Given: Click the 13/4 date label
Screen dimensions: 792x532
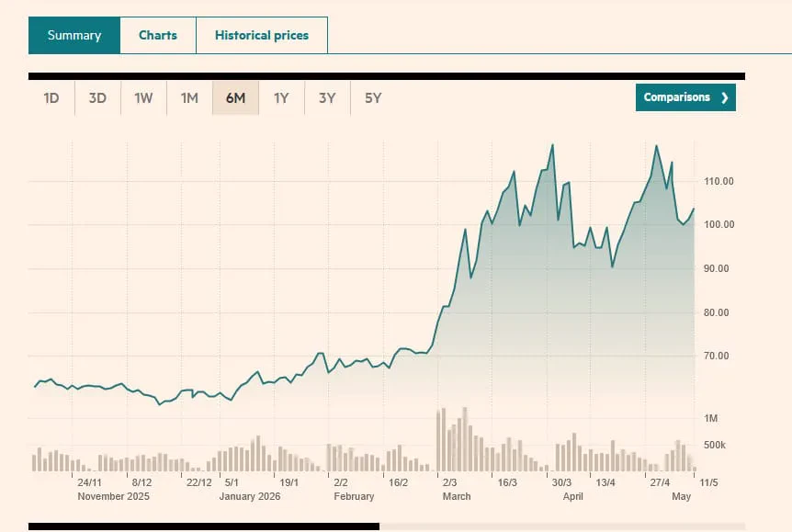Looking at the screenshot, I should coord(605,482).
